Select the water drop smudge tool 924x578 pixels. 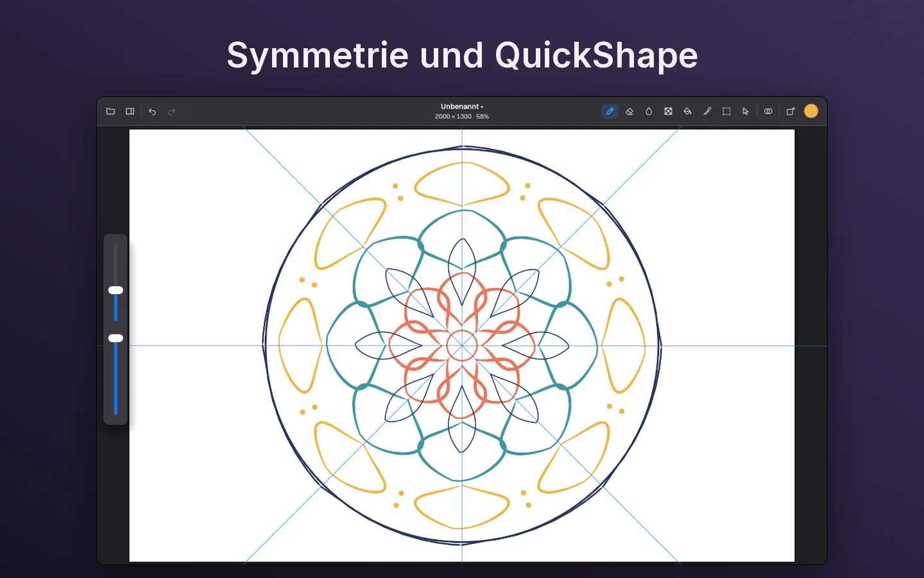649,111
